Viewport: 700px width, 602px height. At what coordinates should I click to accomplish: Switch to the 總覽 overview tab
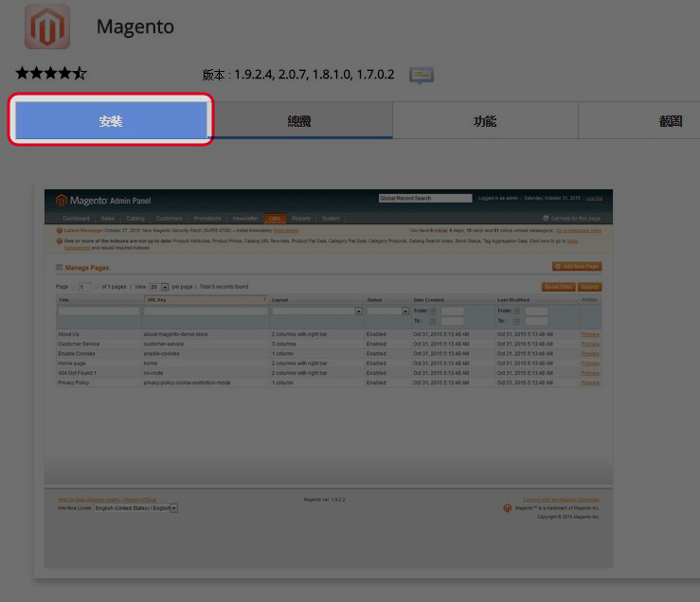299,121
